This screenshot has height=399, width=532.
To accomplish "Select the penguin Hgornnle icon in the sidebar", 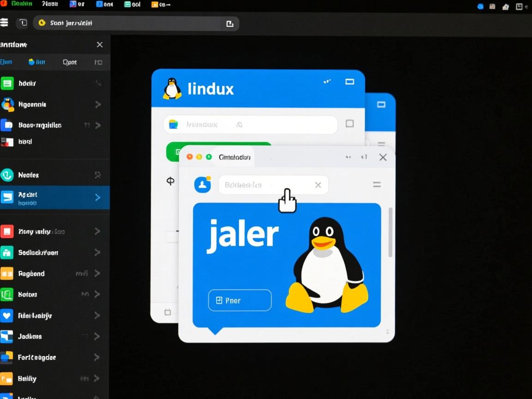I will 7,104.
